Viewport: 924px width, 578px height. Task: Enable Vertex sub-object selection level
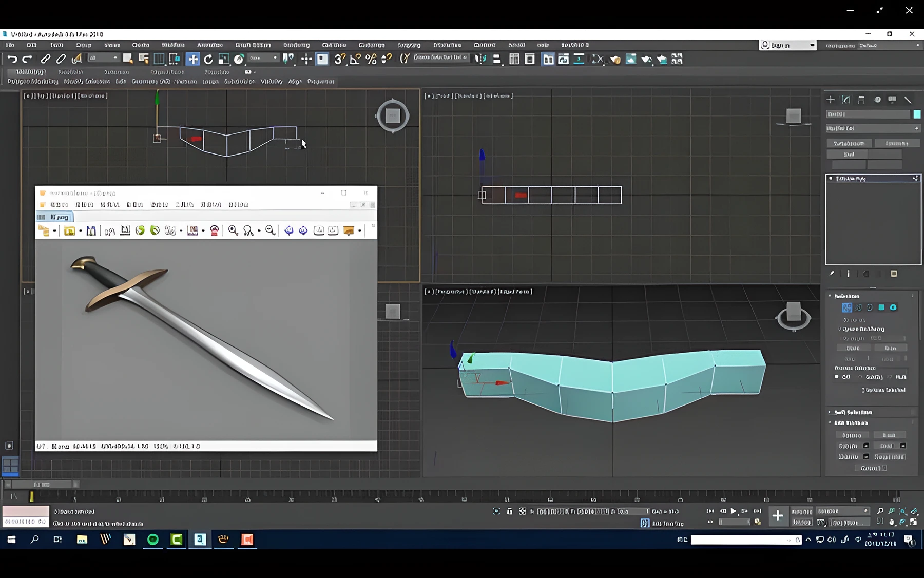coord(846,307)
